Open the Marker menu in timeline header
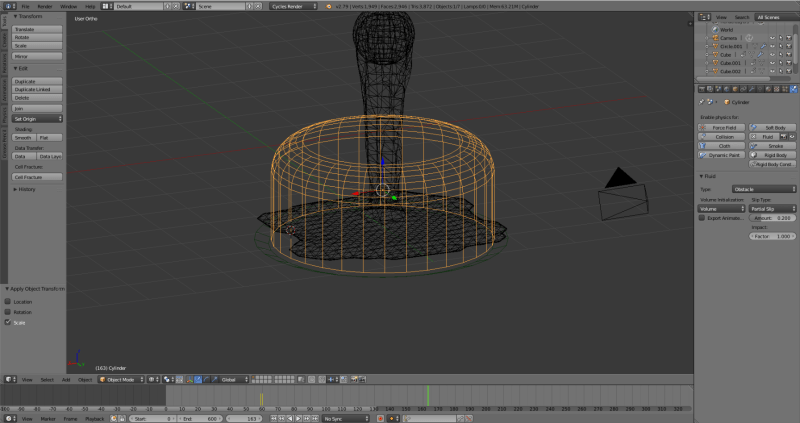800x423 pixels. click(48, 418)
